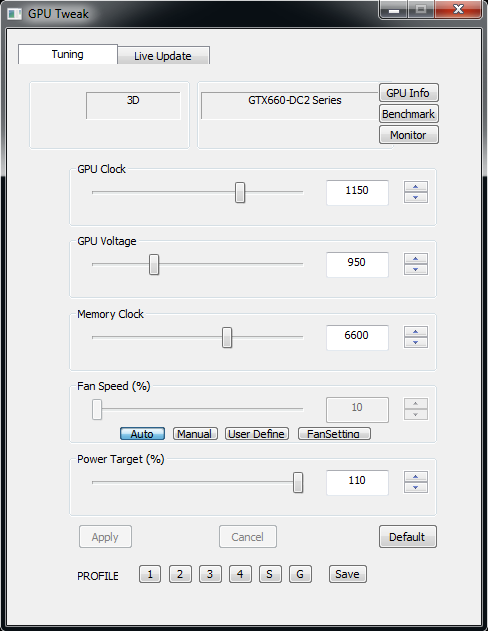Open GPU Info panel
This screenshot has width=488, height=631.
[x=408, y=93]
